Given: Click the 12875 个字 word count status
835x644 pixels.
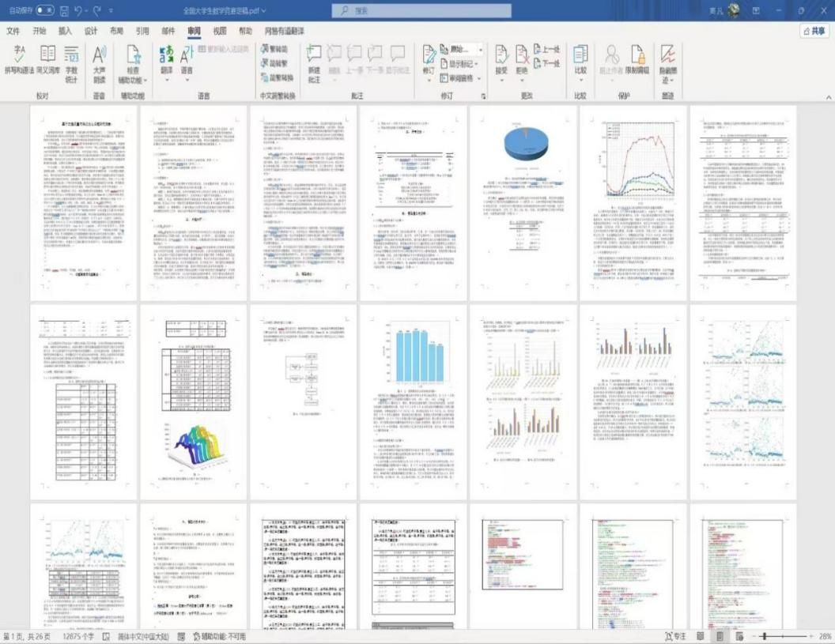Looking at the screenshot, I should pyautogui.click(x=78, y=636).
